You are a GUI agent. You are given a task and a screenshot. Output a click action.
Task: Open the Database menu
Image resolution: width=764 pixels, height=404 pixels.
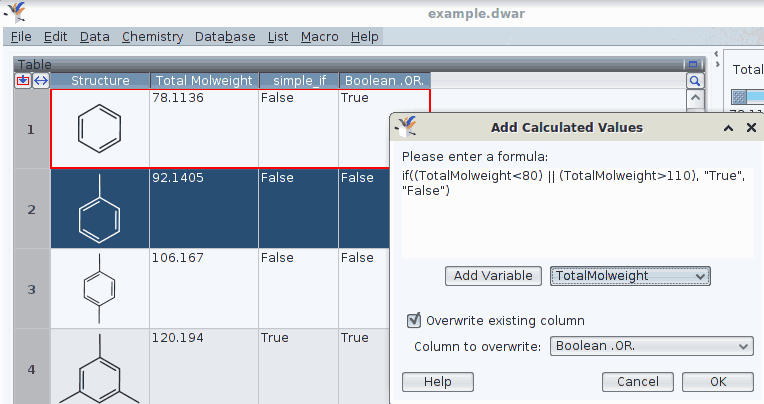click(225, 37)
